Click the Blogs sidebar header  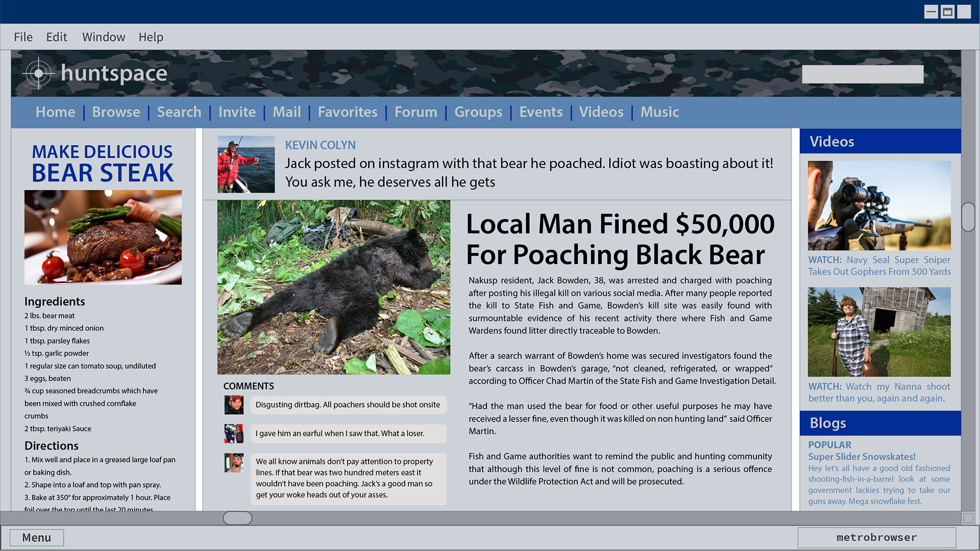point(880,423)
